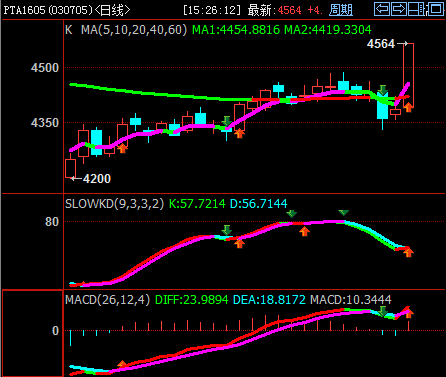Click the 4564 high price marker
Screen dimensions: 446x377
pyautogui.click(x=381, y=44)
